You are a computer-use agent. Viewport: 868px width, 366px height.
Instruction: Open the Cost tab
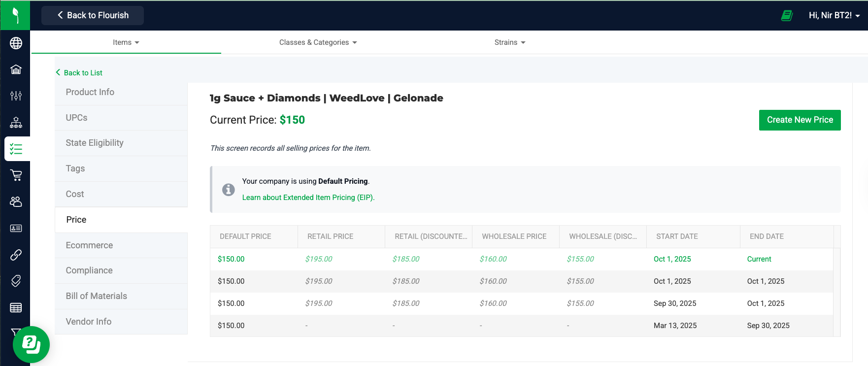121,194
